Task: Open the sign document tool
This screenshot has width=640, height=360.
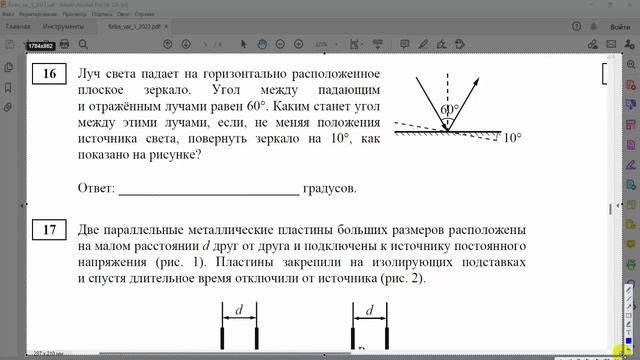Action: [x=441, y=44]
